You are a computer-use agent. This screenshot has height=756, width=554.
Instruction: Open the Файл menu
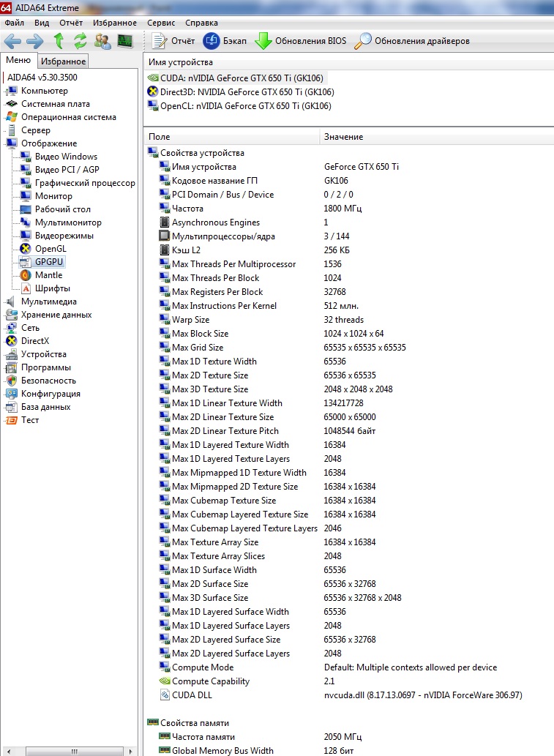[x=15, y=23]
